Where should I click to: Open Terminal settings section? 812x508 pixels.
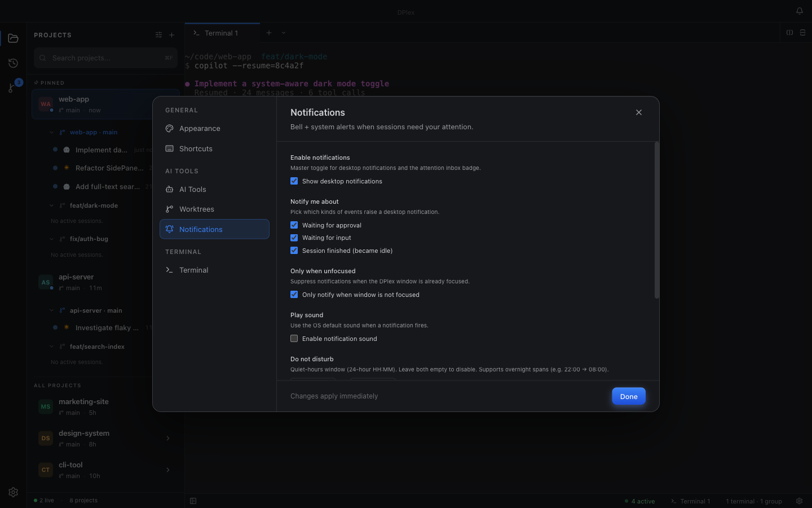[214, 270]
